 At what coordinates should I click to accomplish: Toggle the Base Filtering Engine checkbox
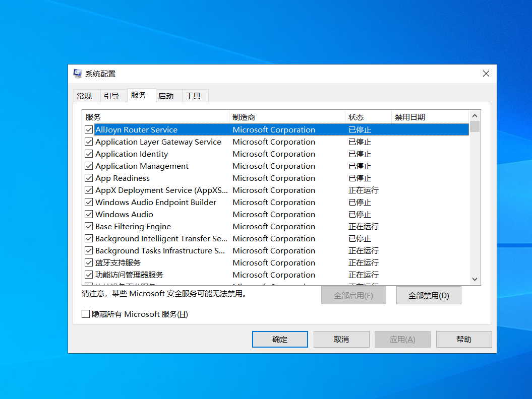click(89, 226)
